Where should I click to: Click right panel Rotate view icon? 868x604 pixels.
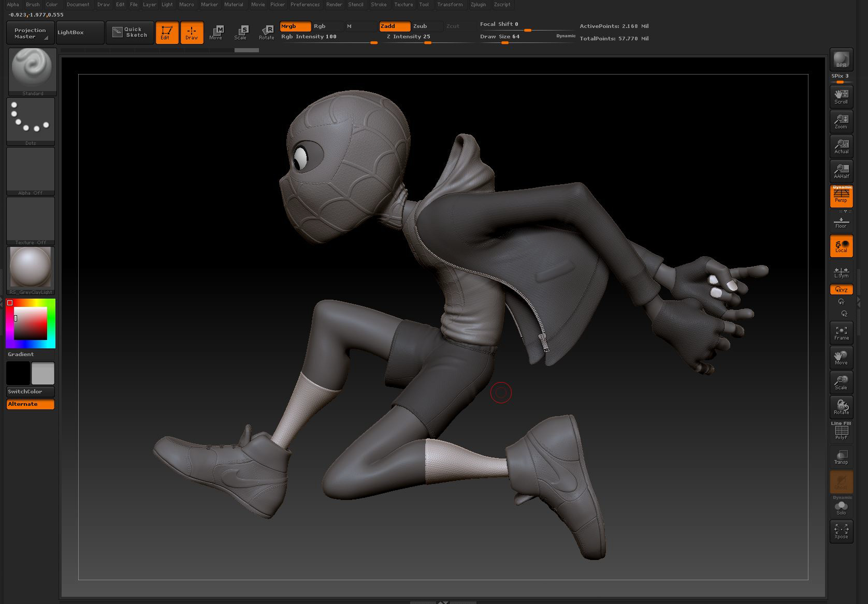(x=841, y=407)
